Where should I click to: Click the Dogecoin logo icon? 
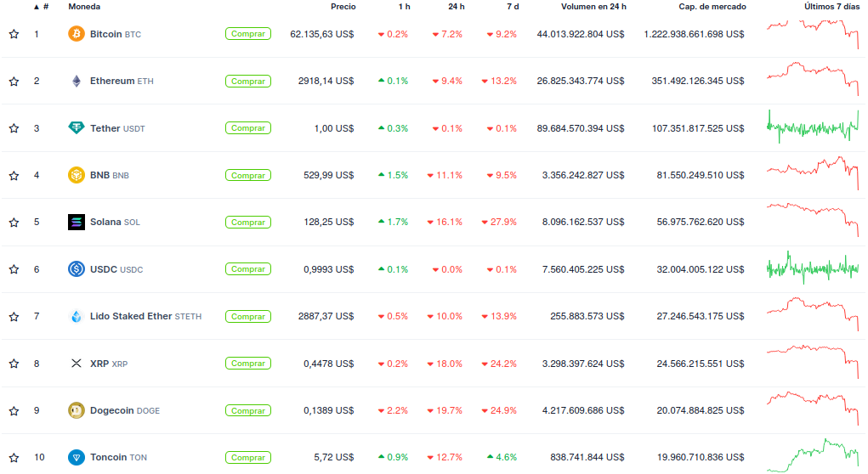coord(76,410)
